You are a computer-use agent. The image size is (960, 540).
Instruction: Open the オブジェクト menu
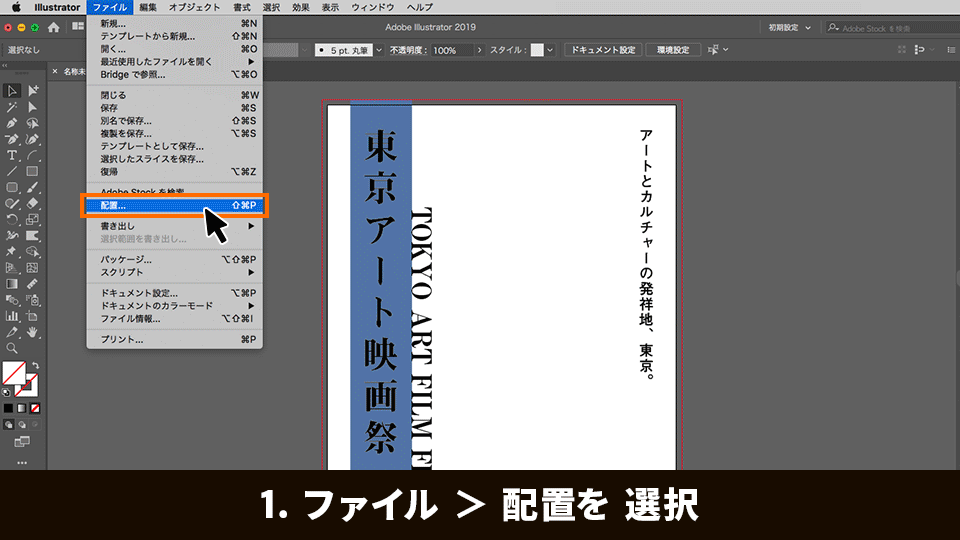pos(194,7)
